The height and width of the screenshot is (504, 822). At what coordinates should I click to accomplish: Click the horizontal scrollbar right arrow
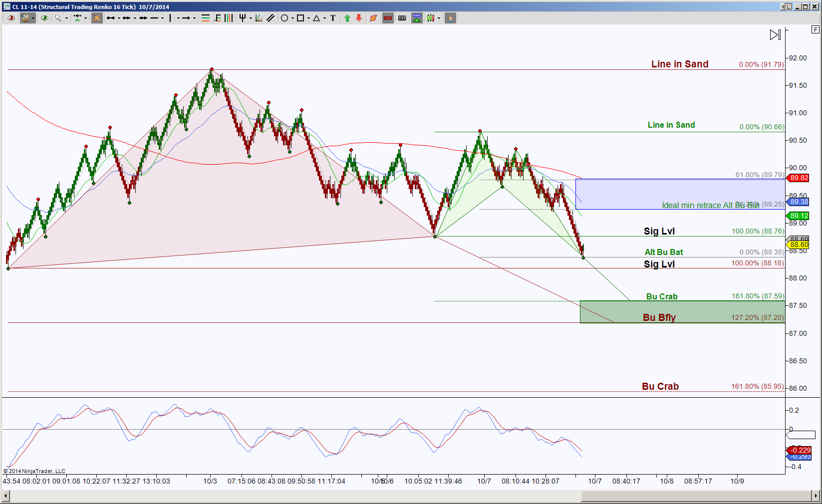coord(816,496)
